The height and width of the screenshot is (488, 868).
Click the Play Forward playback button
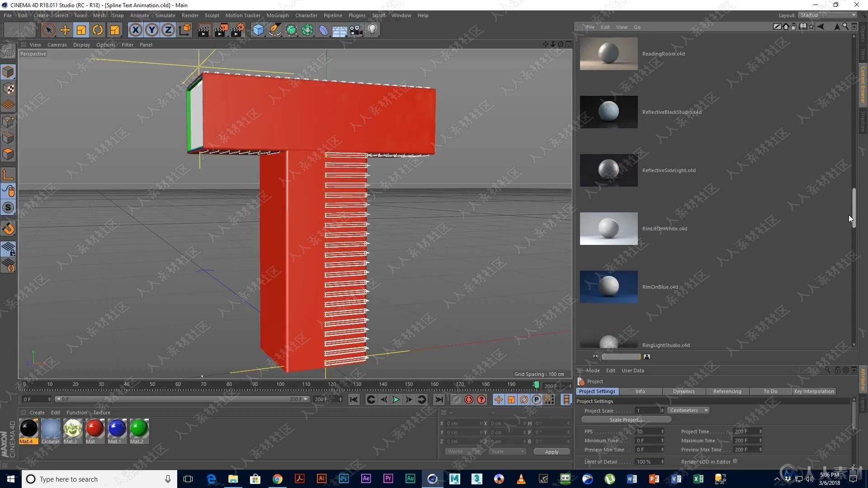tap(397, 399)
